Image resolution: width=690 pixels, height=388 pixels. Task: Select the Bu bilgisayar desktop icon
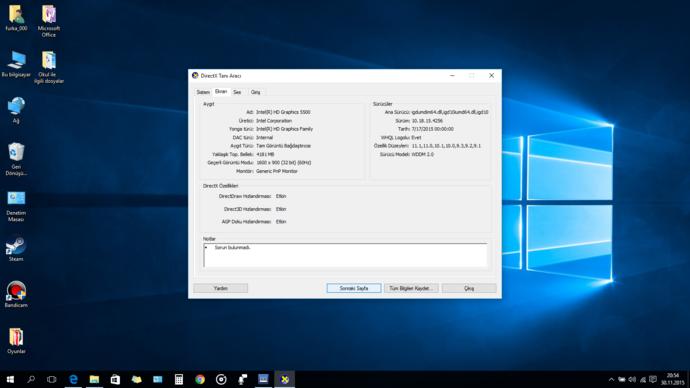click(16, 64)
